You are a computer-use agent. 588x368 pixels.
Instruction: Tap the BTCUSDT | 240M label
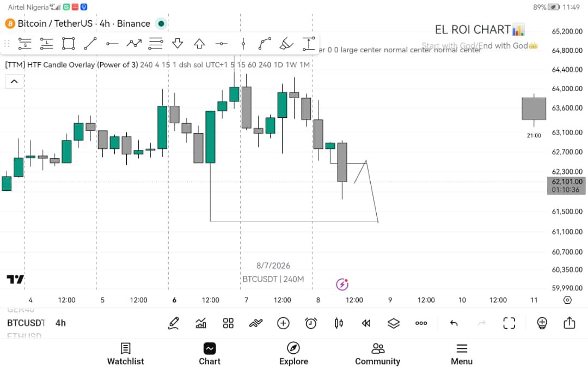(x=273, y=279)
